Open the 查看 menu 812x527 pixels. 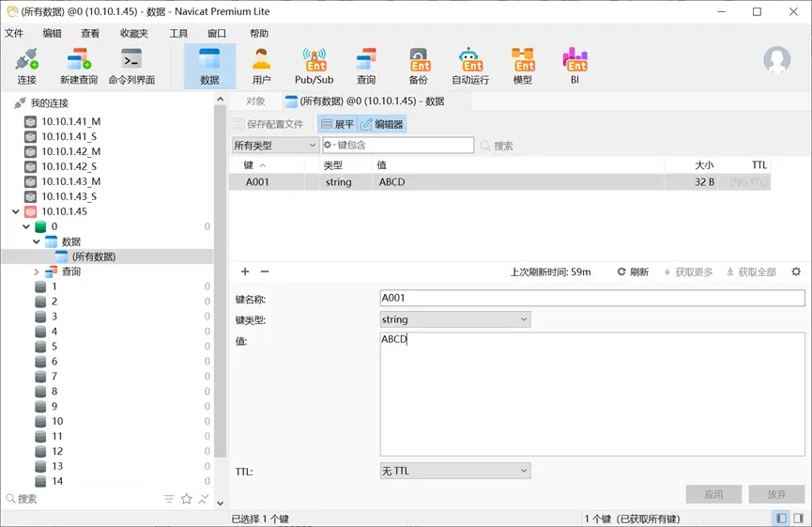point(90,33)
